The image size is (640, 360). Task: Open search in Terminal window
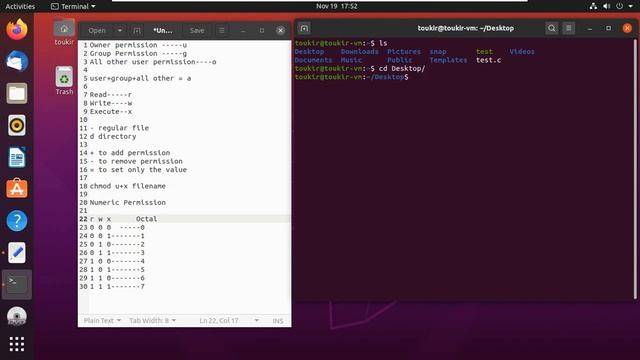click(x=551, y=28)
